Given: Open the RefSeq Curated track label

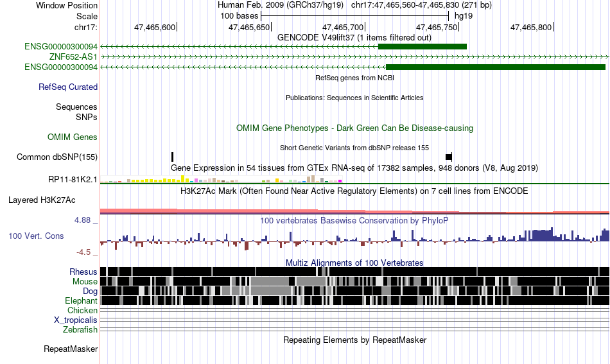Looking at the screenshot, I should coord(67,87).
